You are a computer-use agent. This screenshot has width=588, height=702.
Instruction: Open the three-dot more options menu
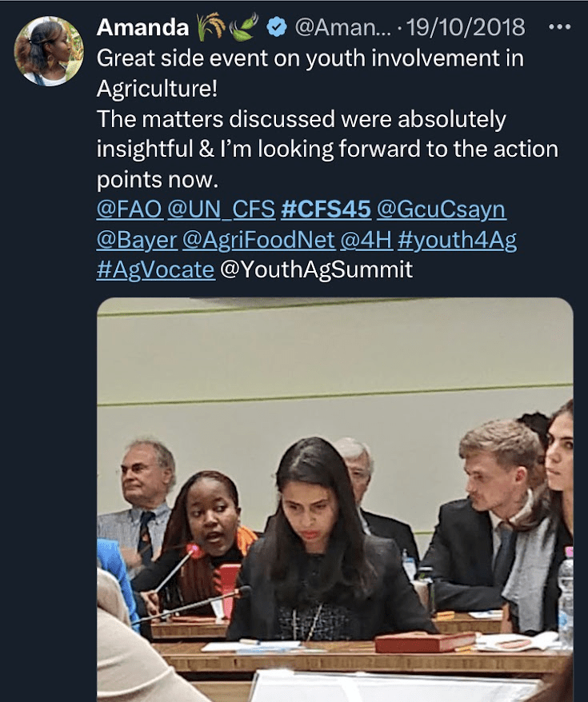[558, 26]
